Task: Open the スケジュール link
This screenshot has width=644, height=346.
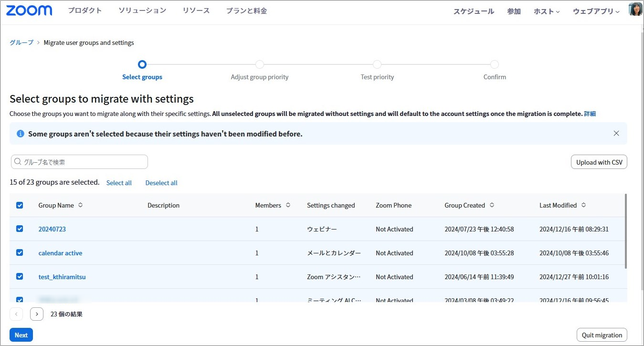Action: 474,11
